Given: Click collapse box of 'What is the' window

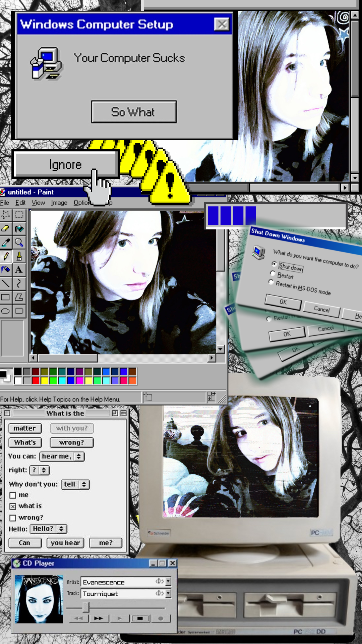Looking at the screenshot, I should [124, 413].
